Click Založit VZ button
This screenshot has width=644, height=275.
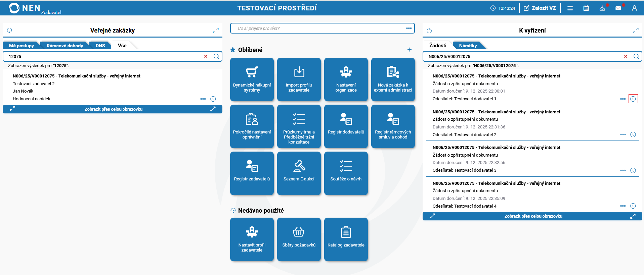(540, 8)
